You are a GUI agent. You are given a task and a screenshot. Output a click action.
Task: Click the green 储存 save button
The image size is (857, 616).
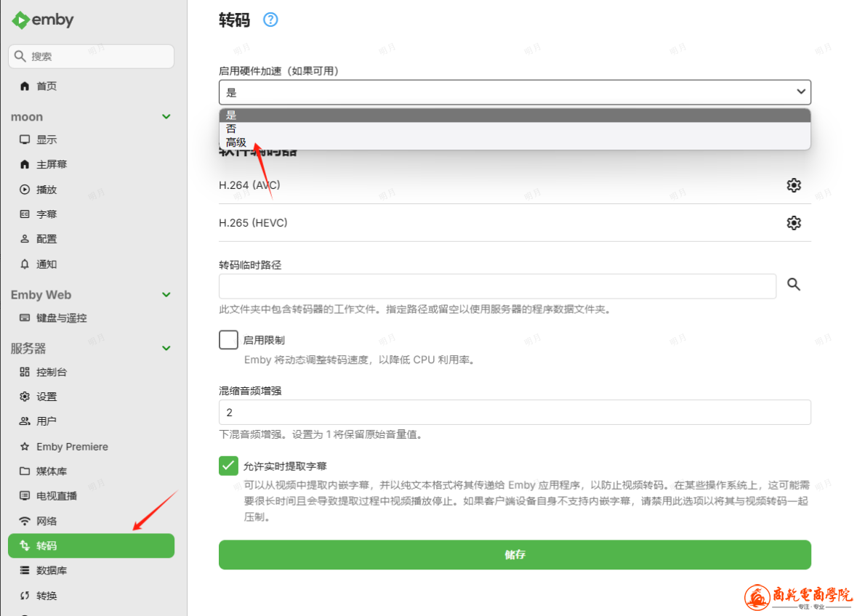tap(515, 555)
